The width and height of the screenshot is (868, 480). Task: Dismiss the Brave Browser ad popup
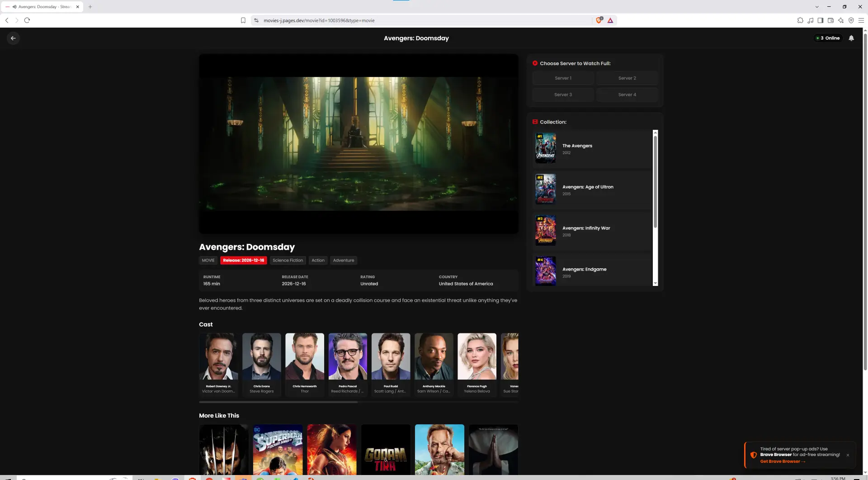click(x=848, y=455)
